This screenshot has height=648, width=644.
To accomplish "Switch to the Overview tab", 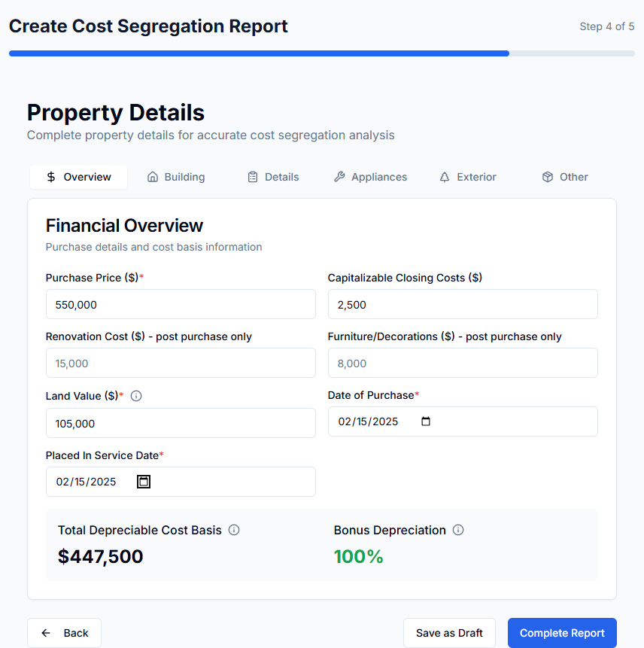I will click(78, 177).
